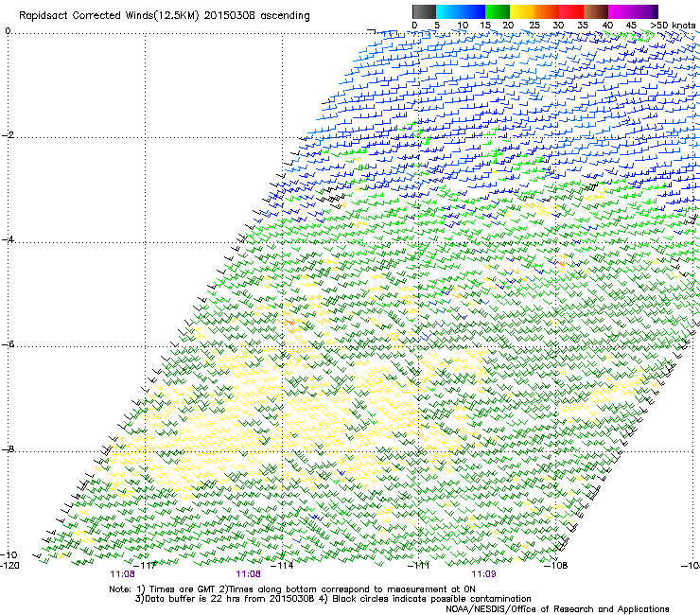Image resolution: width=700 pixels, height=615 pixels.
Task: Select the yellow 20-25 knots legend color
Action: 522,11
